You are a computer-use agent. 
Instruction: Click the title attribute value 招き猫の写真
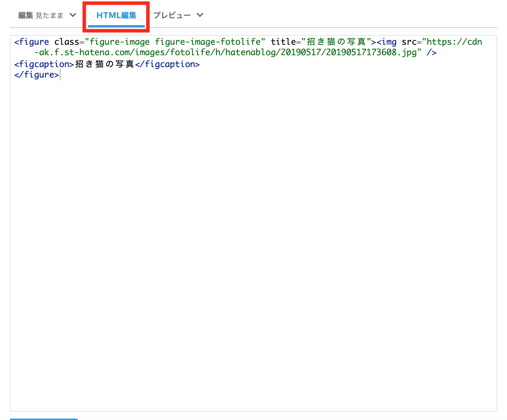pyautogui.click(x=336, y=42)
